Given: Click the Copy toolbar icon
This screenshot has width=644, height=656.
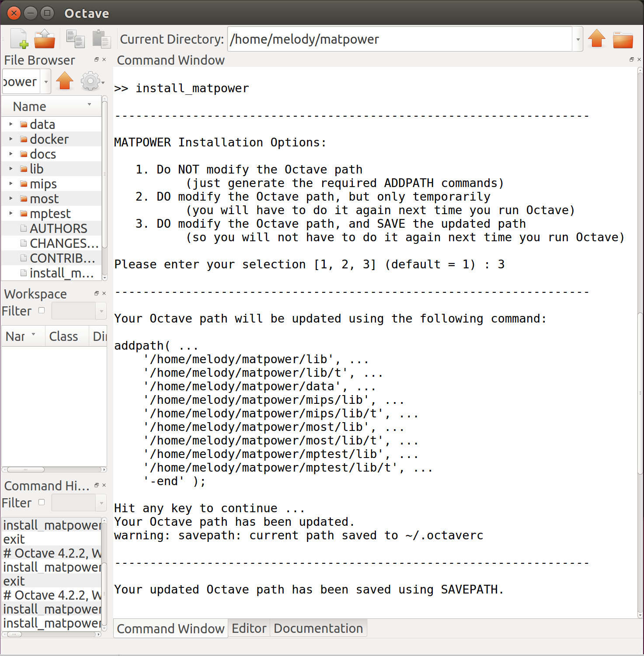Looking at the screenshot, I should coord(75,39).
